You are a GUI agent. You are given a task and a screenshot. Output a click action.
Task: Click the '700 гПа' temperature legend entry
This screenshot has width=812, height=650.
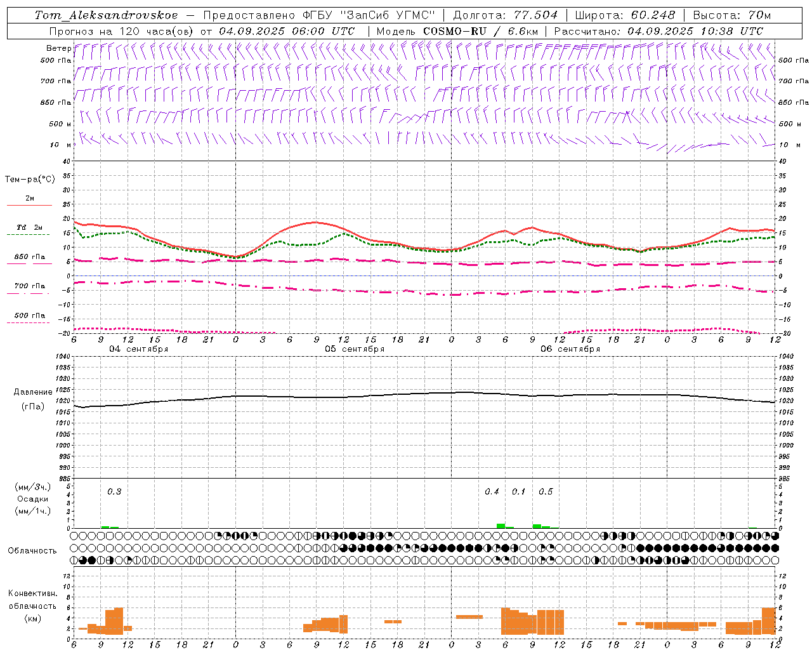[x=30, y=286]
